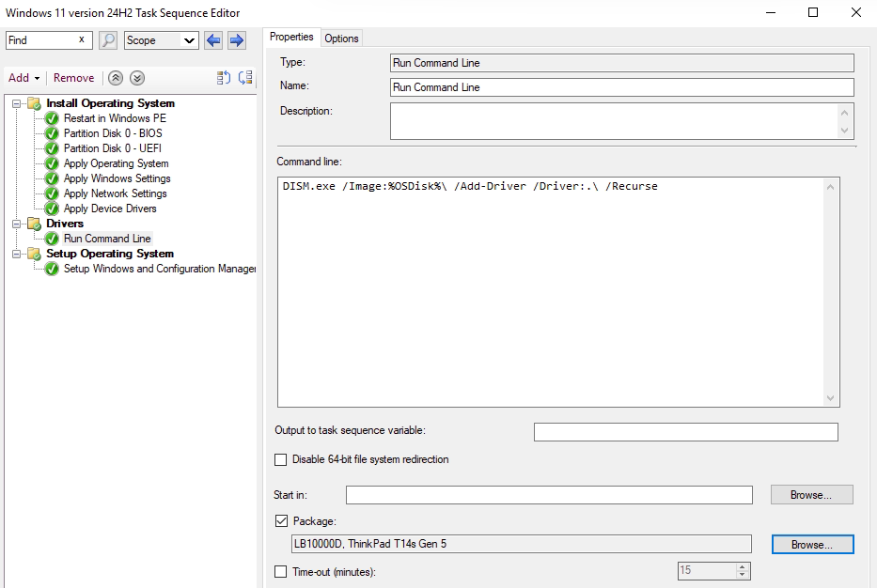Viewport: 877px width, 588px height.
Task: Click green check icon for Apply Operating System
Action: coord(52,163)
